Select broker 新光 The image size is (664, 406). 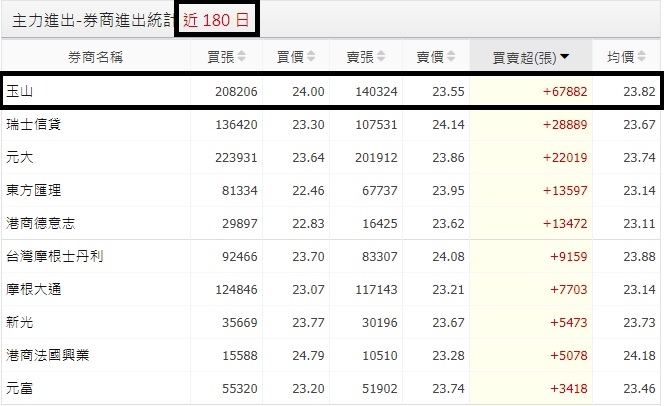tap(19, 322)
